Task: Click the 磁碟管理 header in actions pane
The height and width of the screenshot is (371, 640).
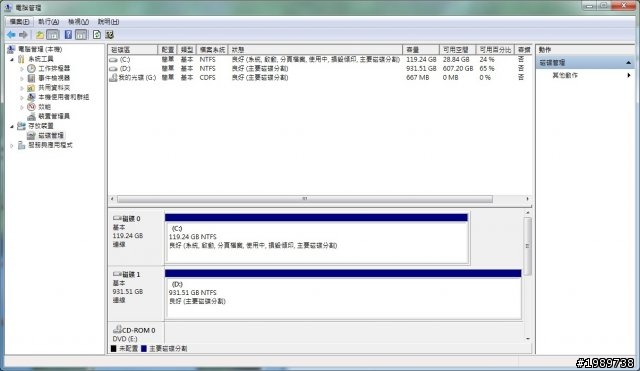Action: point(586,62)
